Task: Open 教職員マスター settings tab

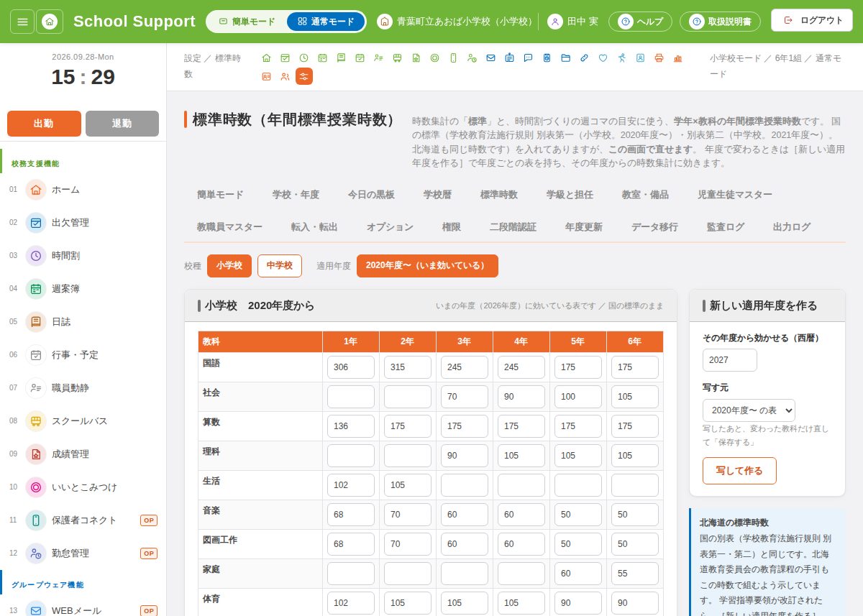Action: pos(229,227)
